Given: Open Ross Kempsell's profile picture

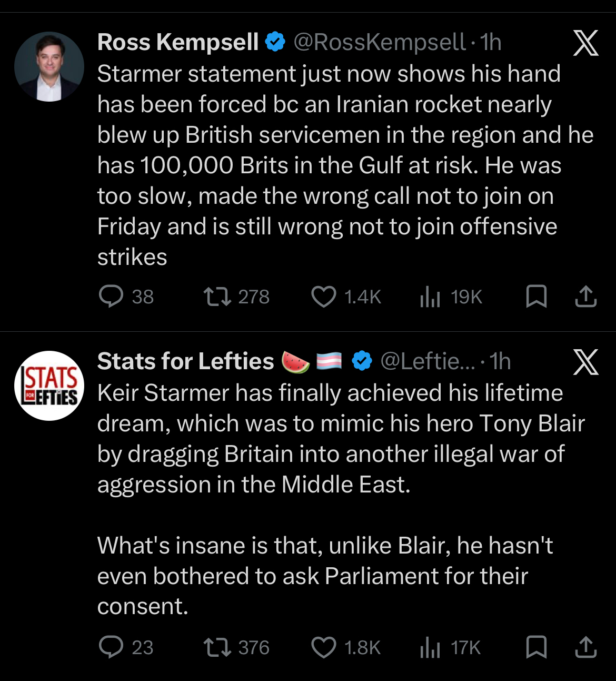Looking at the screenshot, I should tap(49, 67).
